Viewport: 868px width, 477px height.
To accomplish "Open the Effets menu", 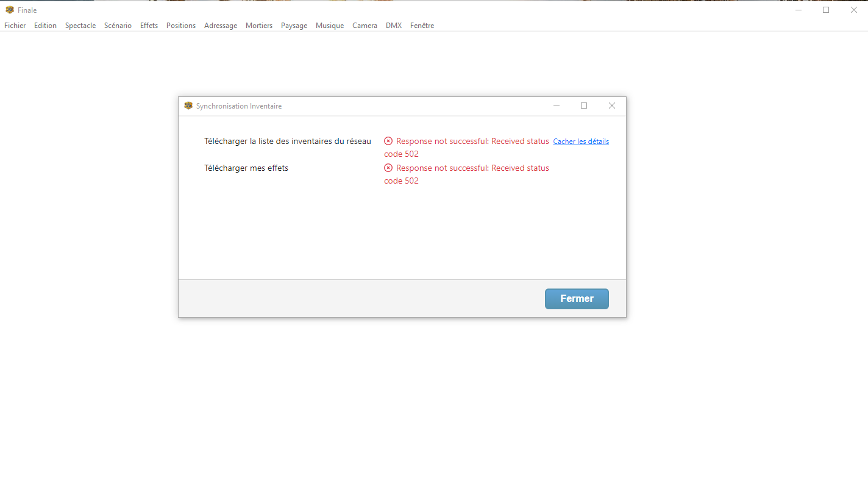I will [x=149, y=26].
